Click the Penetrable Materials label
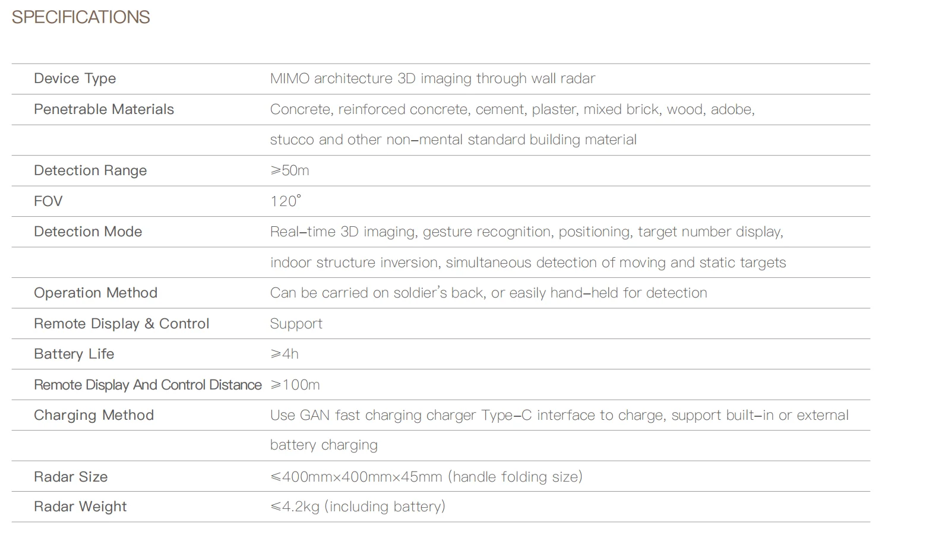 pos(104,109)
